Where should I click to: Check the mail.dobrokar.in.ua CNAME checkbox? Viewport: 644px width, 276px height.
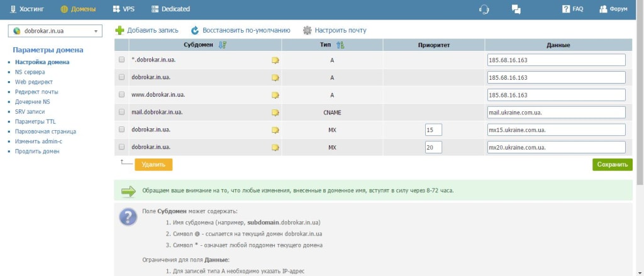pyautogui.click(x=121, y=112)
